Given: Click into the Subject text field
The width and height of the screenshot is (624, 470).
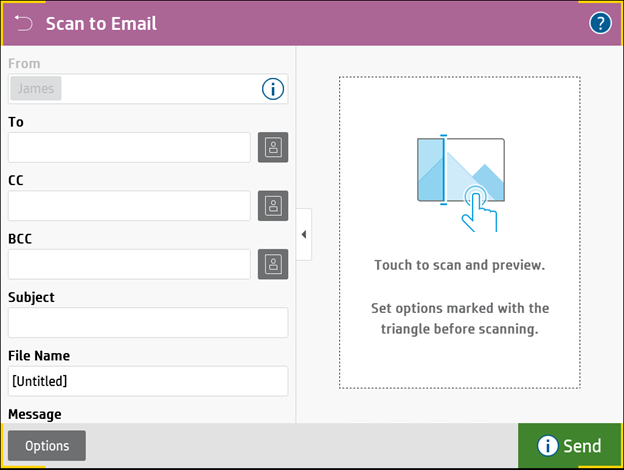Looking at the screenshot, I should [x=148, y=323].
